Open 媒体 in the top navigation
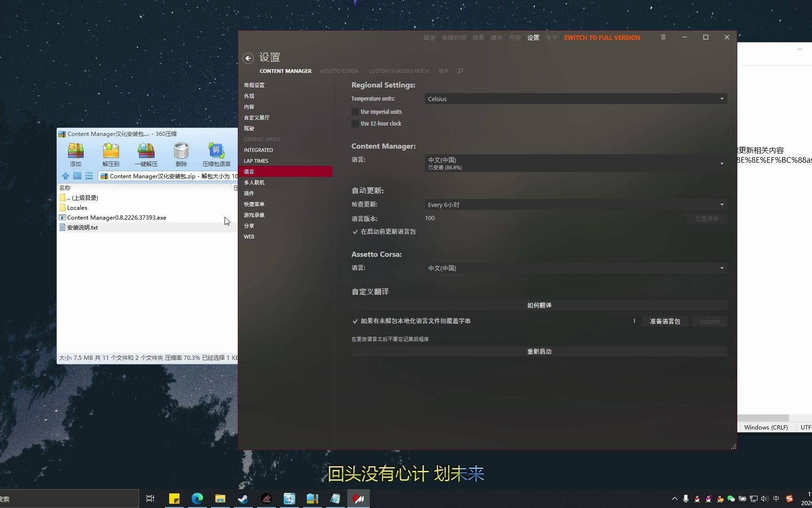The image size is (812, 508). point(497,38)
